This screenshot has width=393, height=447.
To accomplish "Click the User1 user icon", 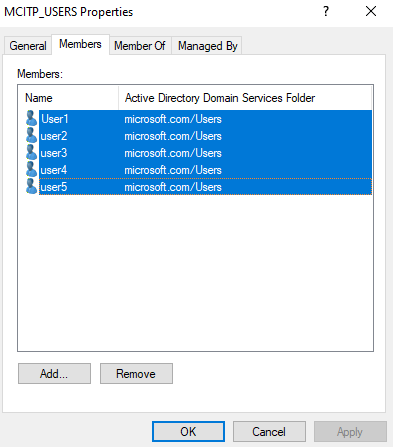I will click(32, 119).
